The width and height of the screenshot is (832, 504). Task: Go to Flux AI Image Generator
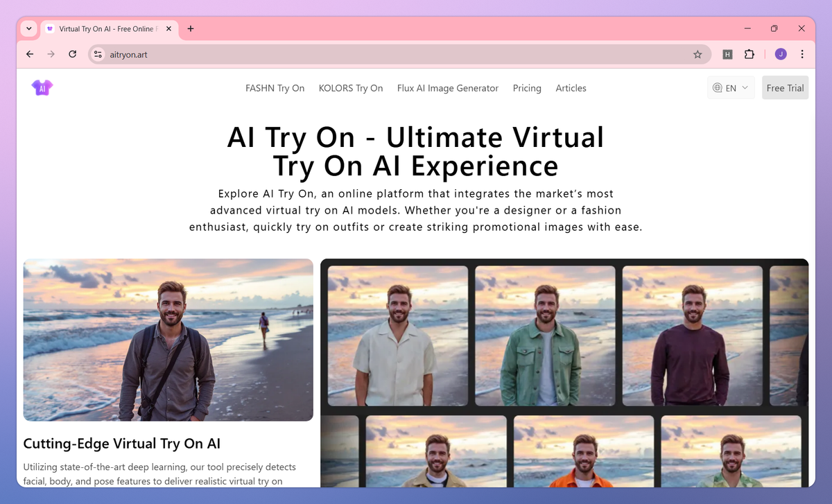(x=448, y=88)
